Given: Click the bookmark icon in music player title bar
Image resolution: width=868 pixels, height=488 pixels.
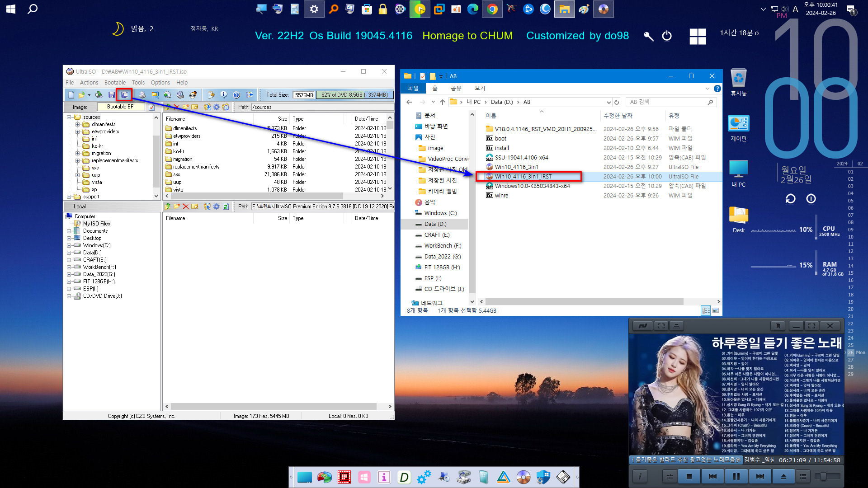Looking at the screenshot, I should coord(778,326).
